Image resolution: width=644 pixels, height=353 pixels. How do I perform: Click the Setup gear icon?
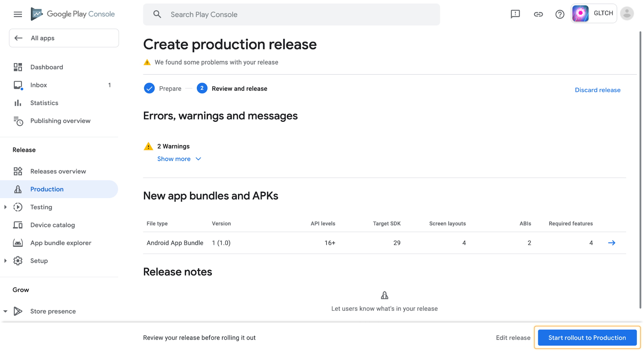18,261
